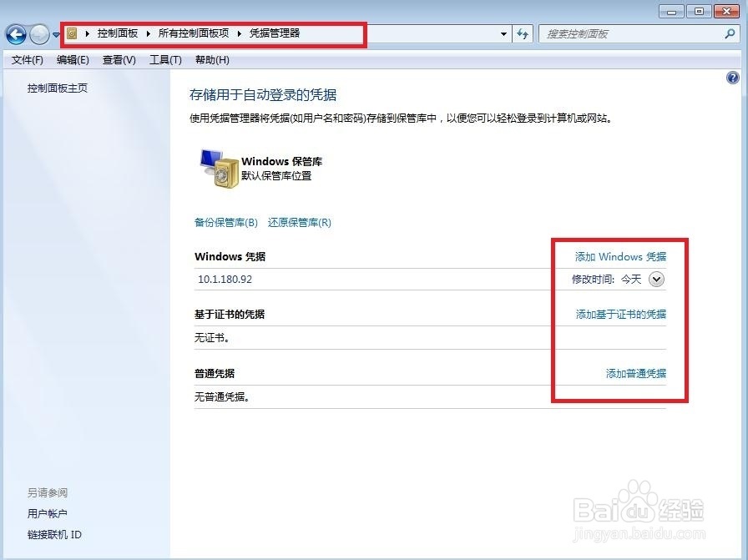Open help with the blue question icon
Viewport: 748px width, 560px height.
pos(733,78)
